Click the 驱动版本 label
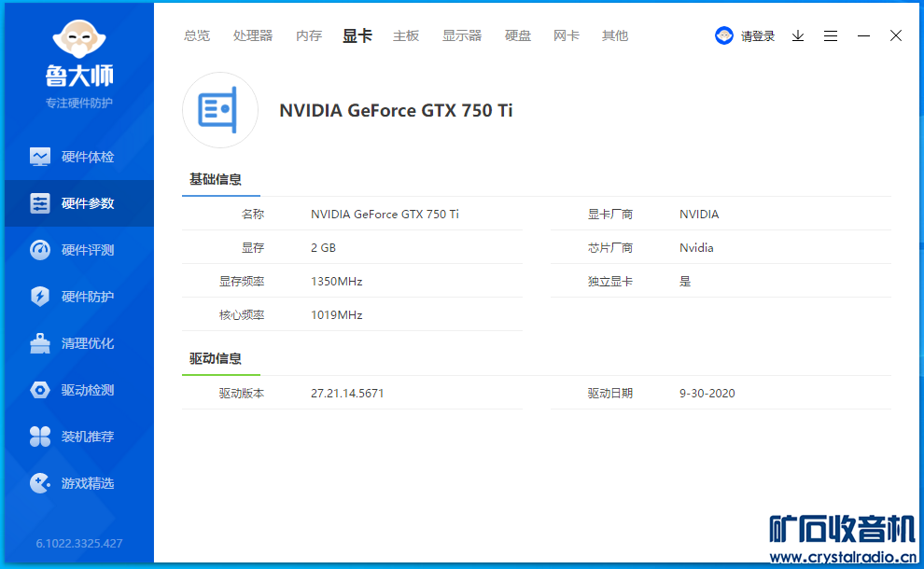 point(242,394)
